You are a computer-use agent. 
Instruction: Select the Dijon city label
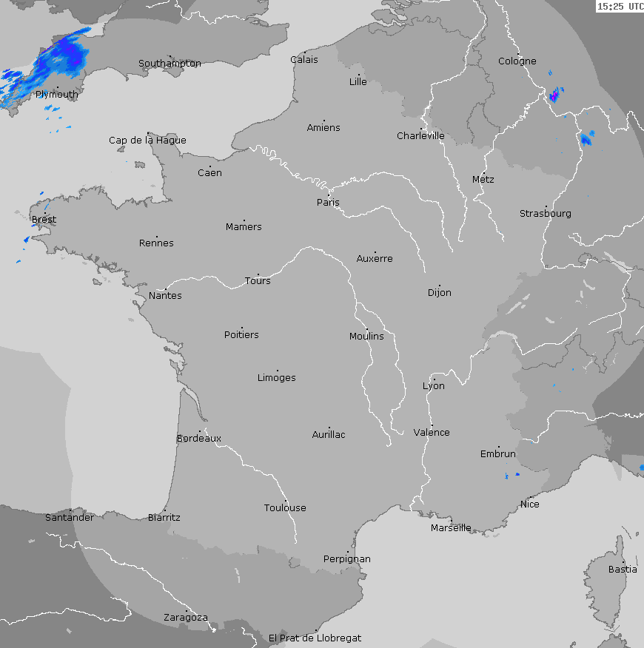click(439, 293)
